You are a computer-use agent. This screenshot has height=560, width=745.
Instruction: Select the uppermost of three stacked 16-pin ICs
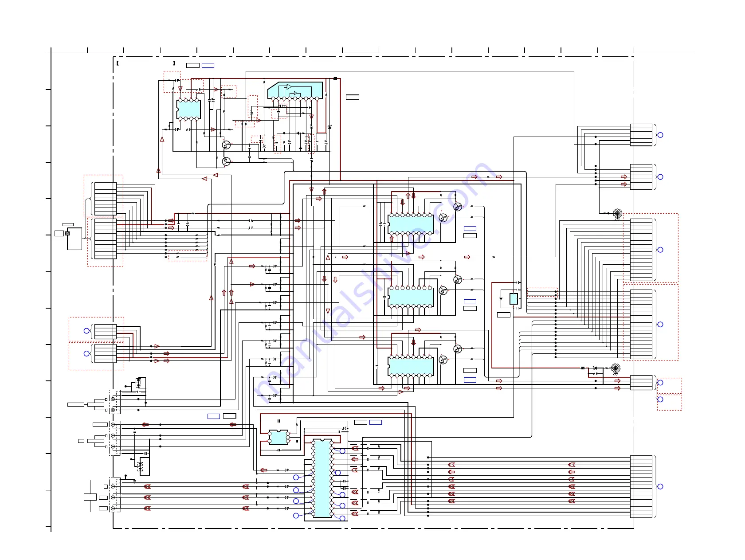pos(411,224)
